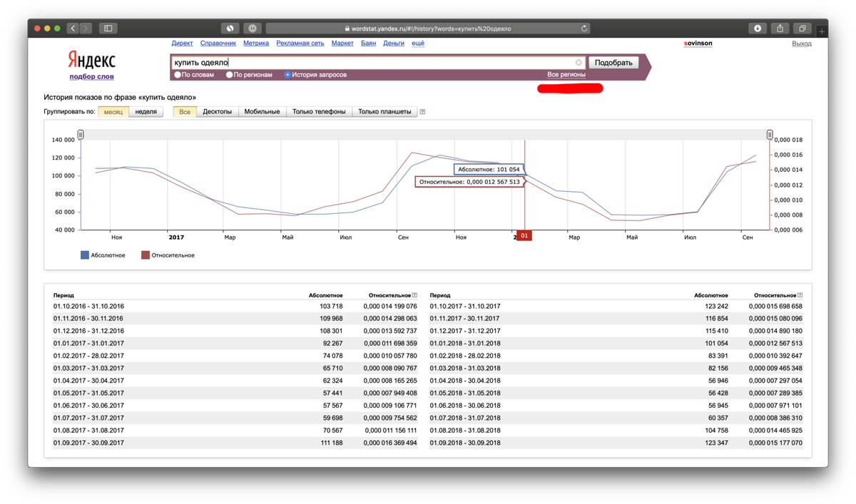Viewport: 856px width, 504px height.
Task: Open Safari downloads icon
Action: [x=758, y=29]
